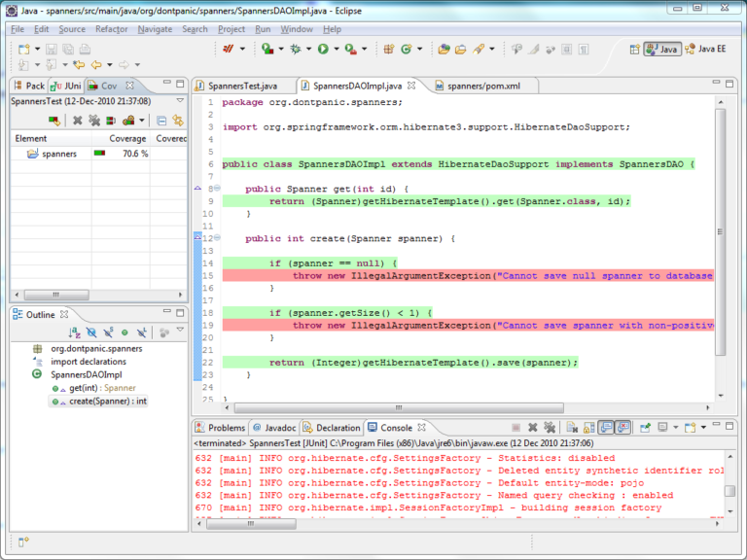Toggle Sort alphabetically in Outline toolbar

tap(74, 332)
